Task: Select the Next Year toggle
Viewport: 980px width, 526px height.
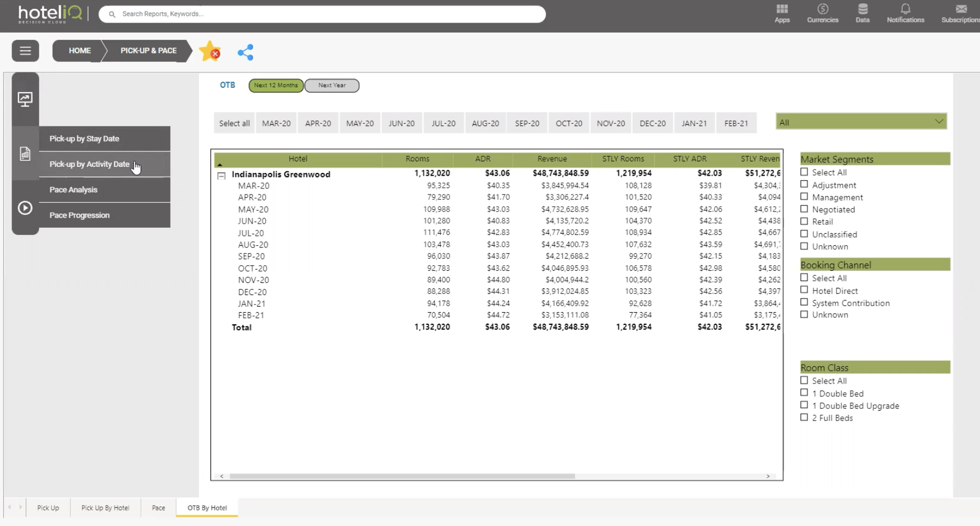Action: pyautogui.click(x=332, y=86)
